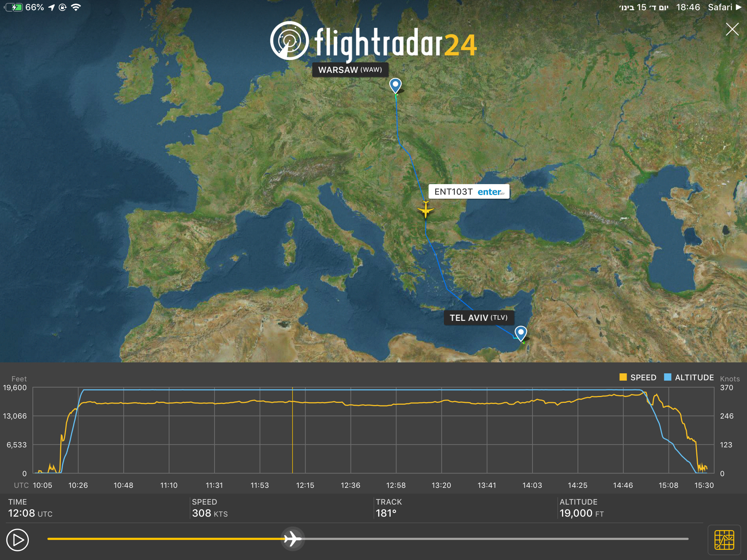Image resolution: width=747 pixels, height=560 pixels.
Task: Select the WARSAW (WAW) airport label
Action: 350,70
